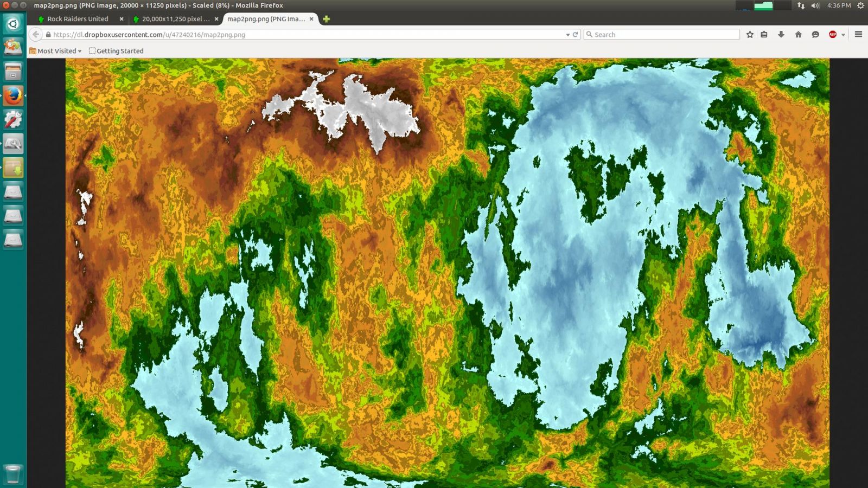Screen dimensions: 868x488
Task: Show bookmarks list icon
Action: pyautogui.click(x=764, y=34)
